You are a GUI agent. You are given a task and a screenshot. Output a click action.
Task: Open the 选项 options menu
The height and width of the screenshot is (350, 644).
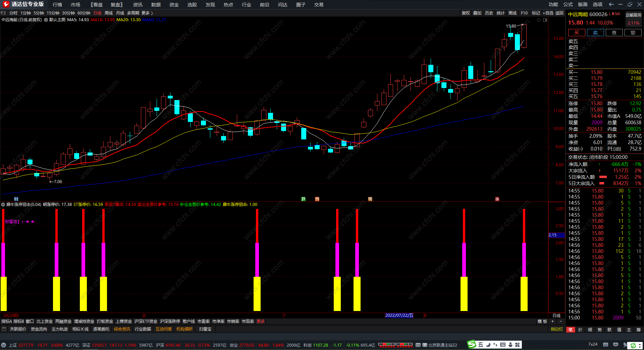pos(598,4)
